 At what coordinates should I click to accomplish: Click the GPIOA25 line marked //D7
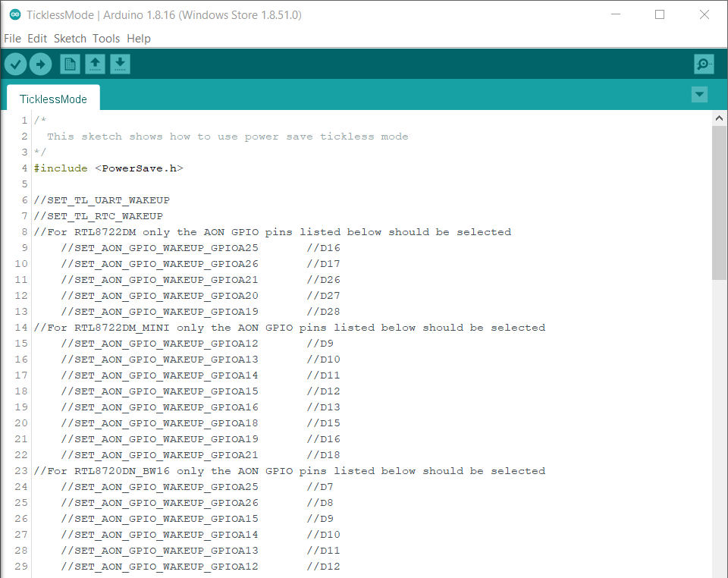click(x=197, y=487)
